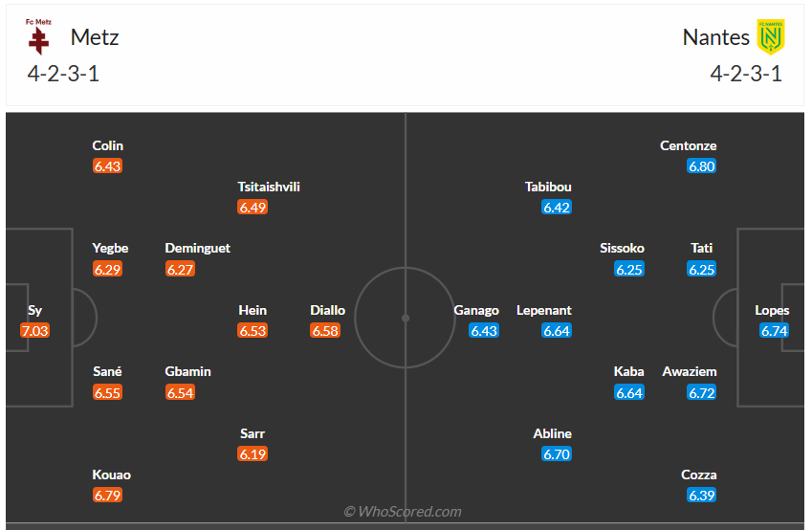The height and width of the screenshot is (530, 812).
Task: Select player Ganago on the pitch
Action: [x=476, y=310]
